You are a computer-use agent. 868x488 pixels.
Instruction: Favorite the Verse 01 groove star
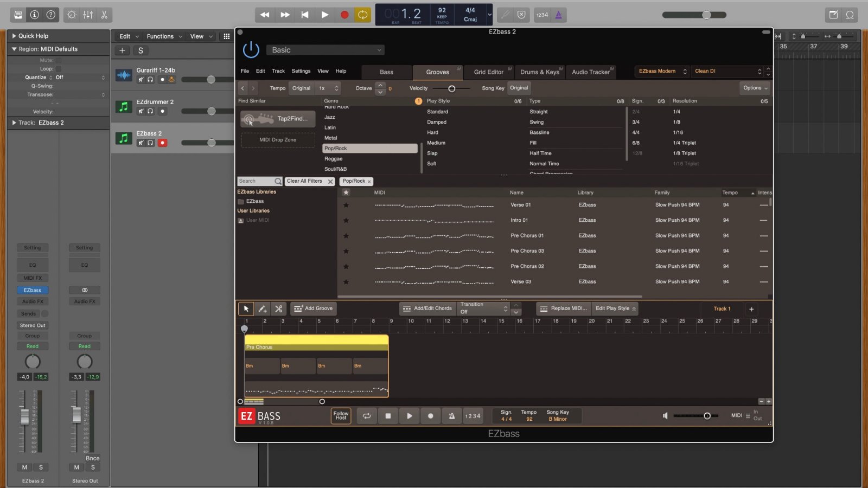coord(346,205)
